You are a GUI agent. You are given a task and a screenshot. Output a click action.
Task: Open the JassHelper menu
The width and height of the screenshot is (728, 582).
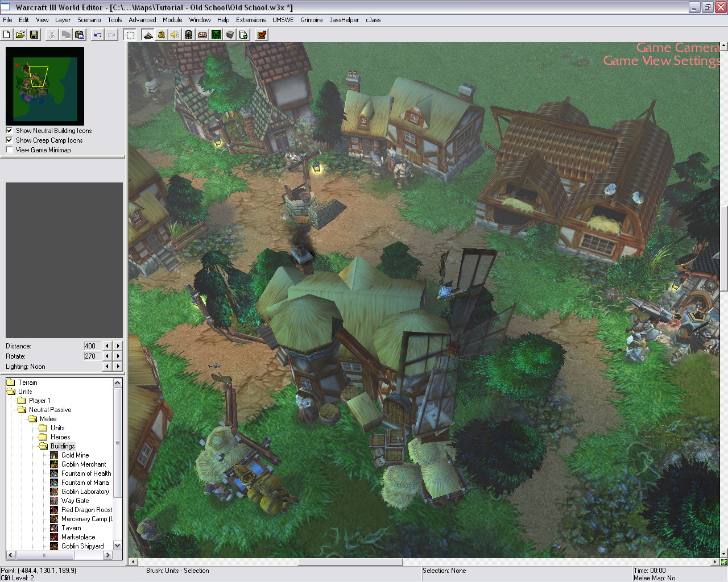[x=344, y=20]
